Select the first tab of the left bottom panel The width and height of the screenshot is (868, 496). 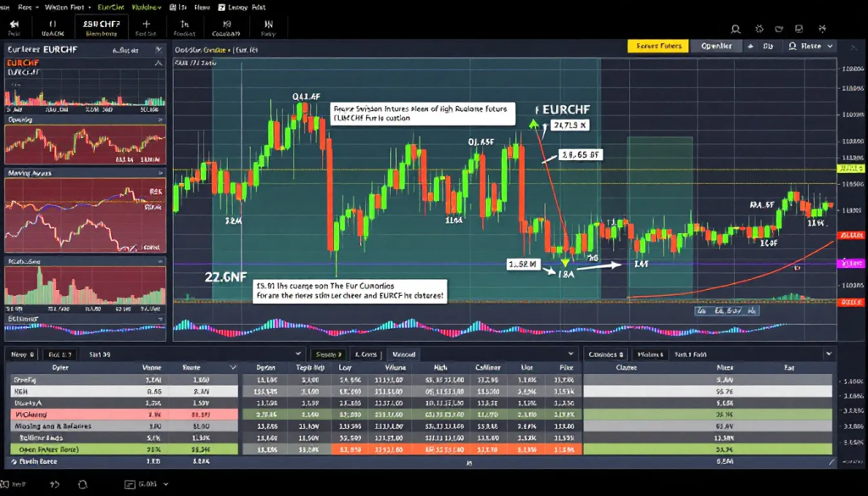coord(22,354)
